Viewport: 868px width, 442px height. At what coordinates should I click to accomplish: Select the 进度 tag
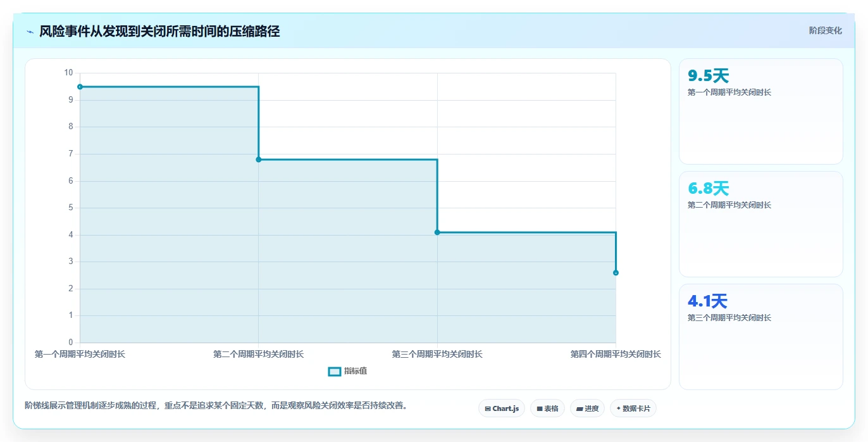coord(587,408)
